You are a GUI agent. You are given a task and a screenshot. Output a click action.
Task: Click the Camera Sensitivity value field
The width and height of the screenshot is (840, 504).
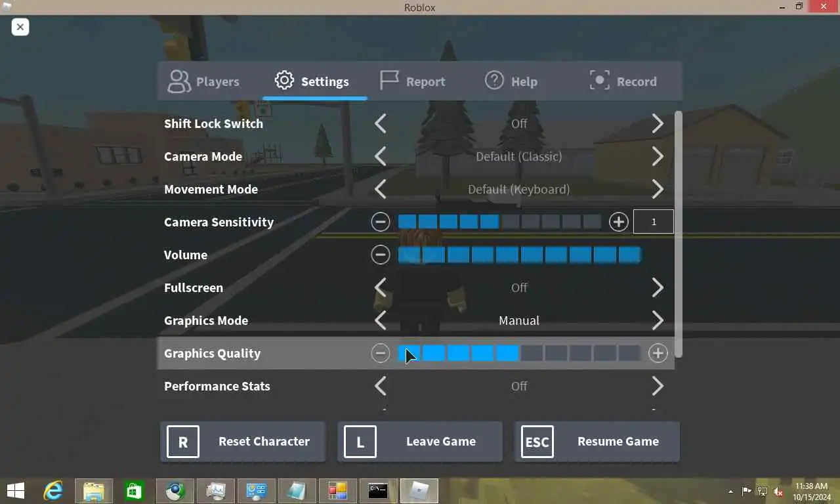(x=654, y=222)
